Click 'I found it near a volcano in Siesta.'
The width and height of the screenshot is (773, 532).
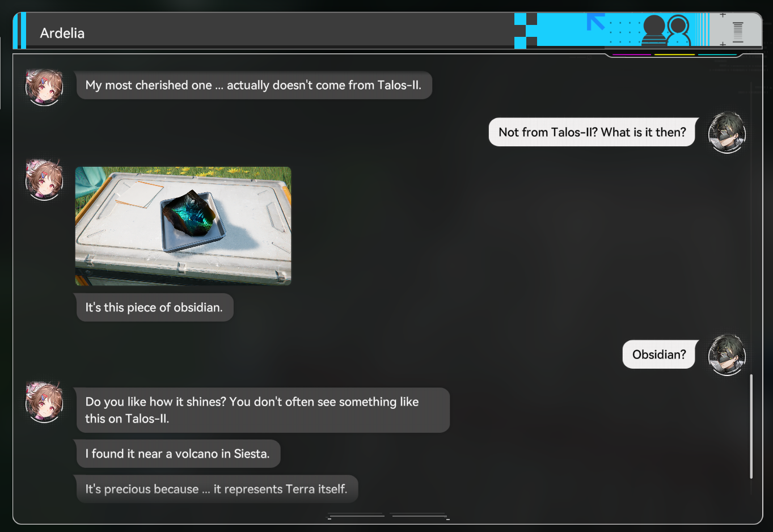[178, 454]
